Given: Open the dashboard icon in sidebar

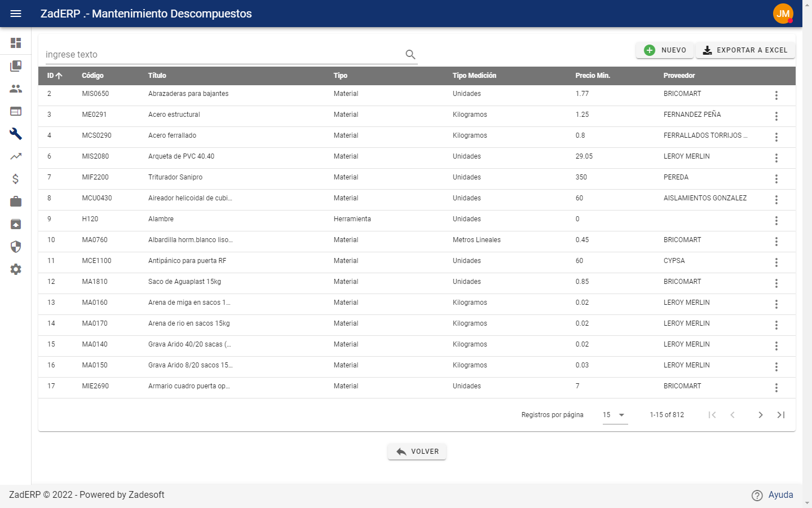Looking at the screenshot, I should click(16, 43).
